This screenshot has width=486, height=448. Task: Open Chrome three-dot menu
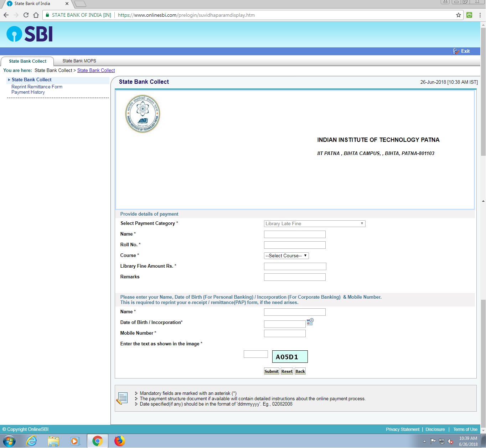[x=480, y=15]
